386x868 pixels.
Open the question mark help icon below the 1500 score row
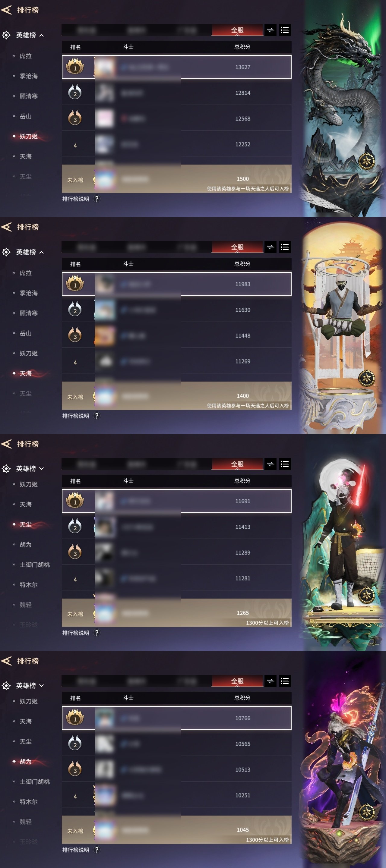[x=96, y=199]
